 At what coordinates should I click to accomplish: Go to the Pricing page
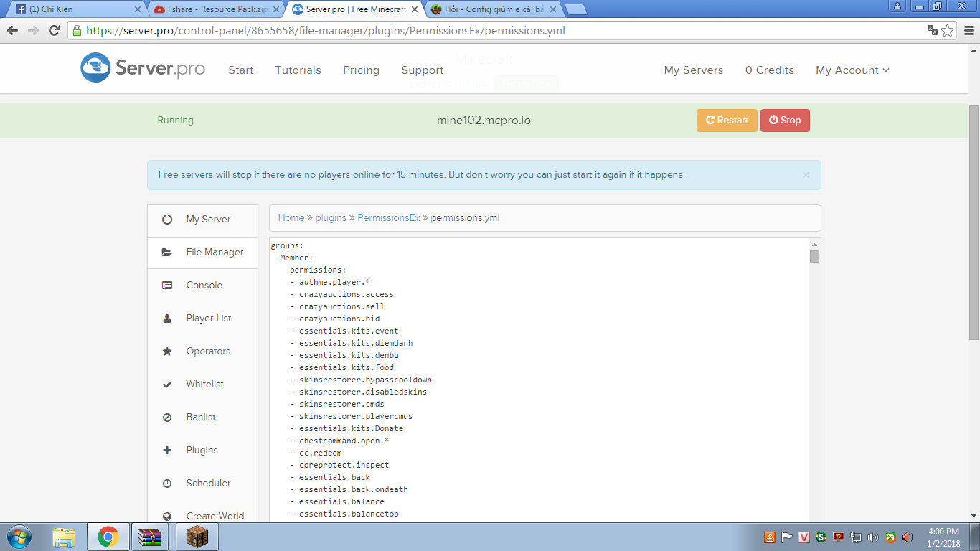(361, 70)
